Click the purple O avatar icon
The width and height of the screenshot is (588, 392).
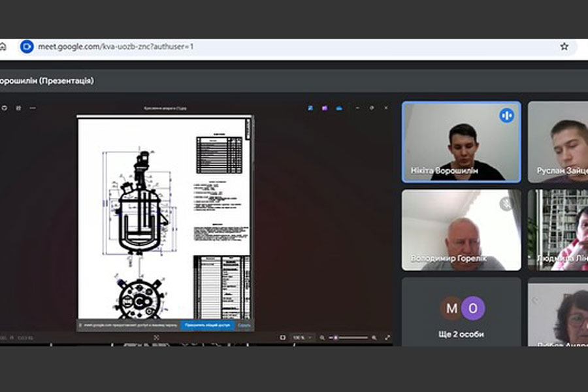coord(473,308)
